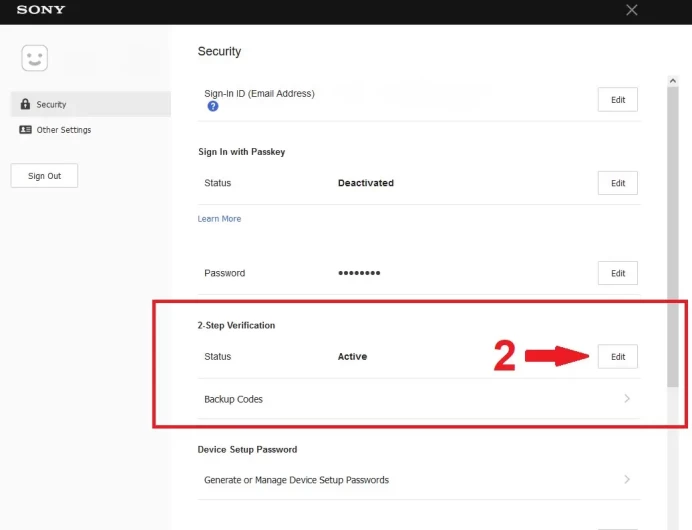Open the Security sidebar section

pos(90,104)
